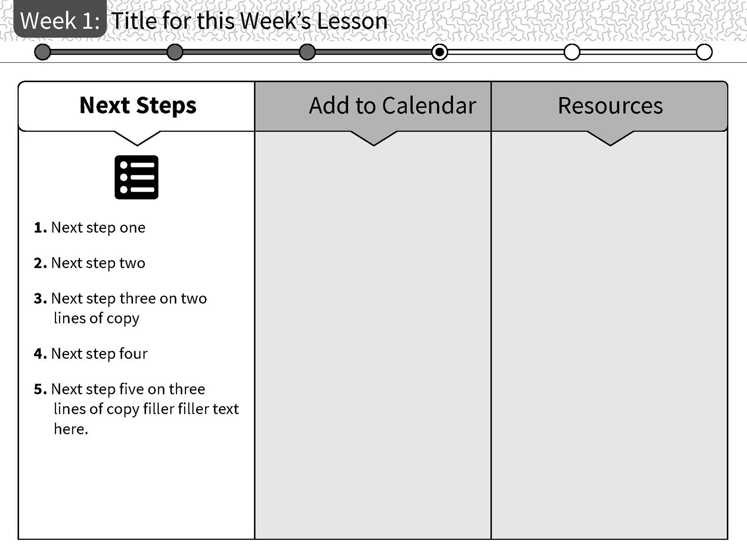
Task: Click the Week 1 label badge
Action: 60,19
